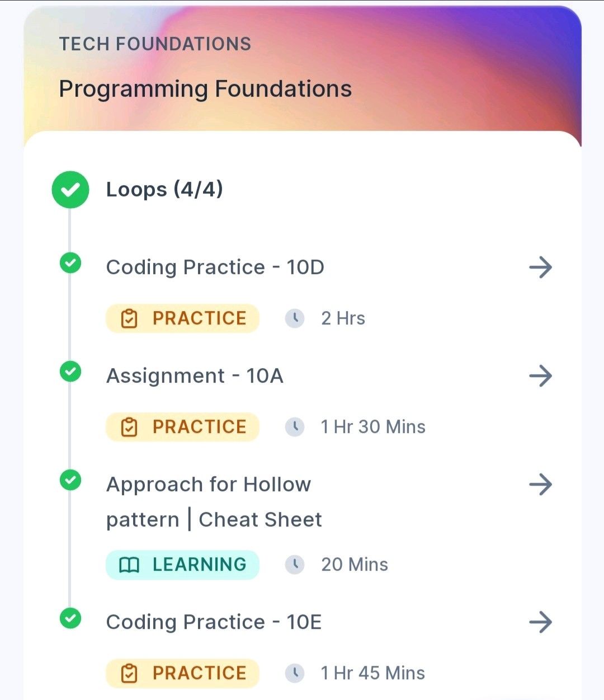The width and height of the screenshot is (604, 700).
Task: Select the Loops (4/4) section heading
Action: pyautogui.click(x=164, y=190)
